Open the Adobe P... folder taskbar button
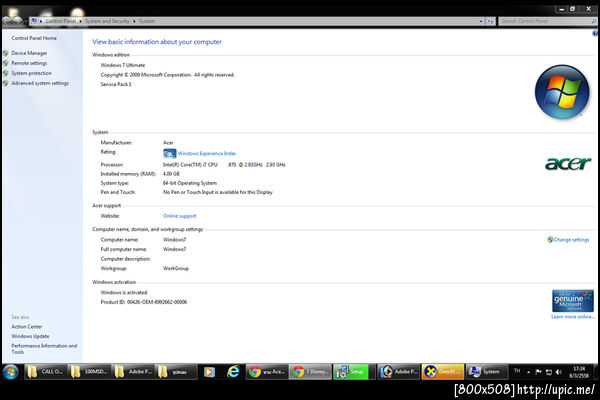This screenshot has height=400, width=600. click(x=133, y=372)
